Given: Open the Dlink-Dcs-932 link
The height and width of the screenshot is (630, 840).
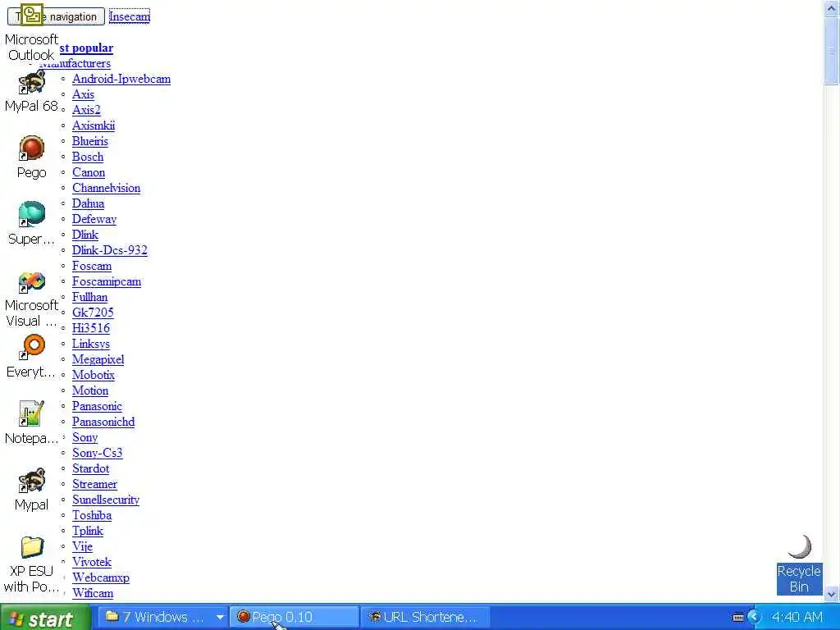Looking at the screenshot, I should click(110, 249).
